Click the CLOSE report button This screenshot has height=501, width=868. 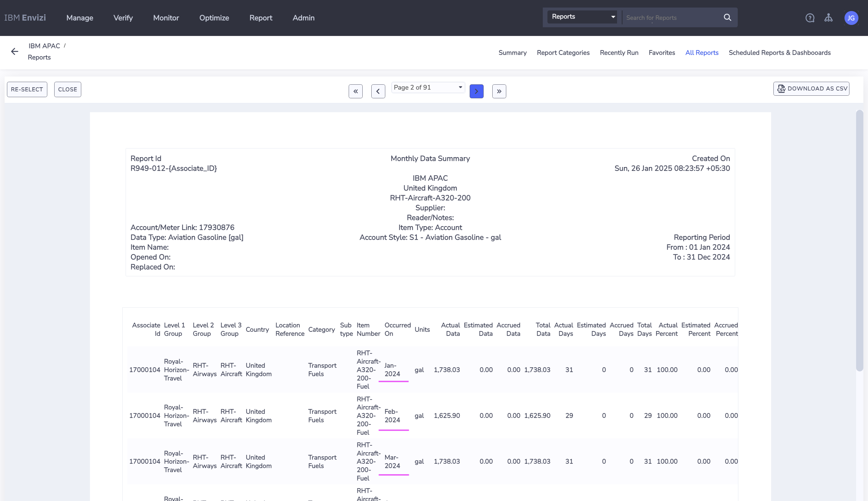pyautogui.click(x=68, y=90)
